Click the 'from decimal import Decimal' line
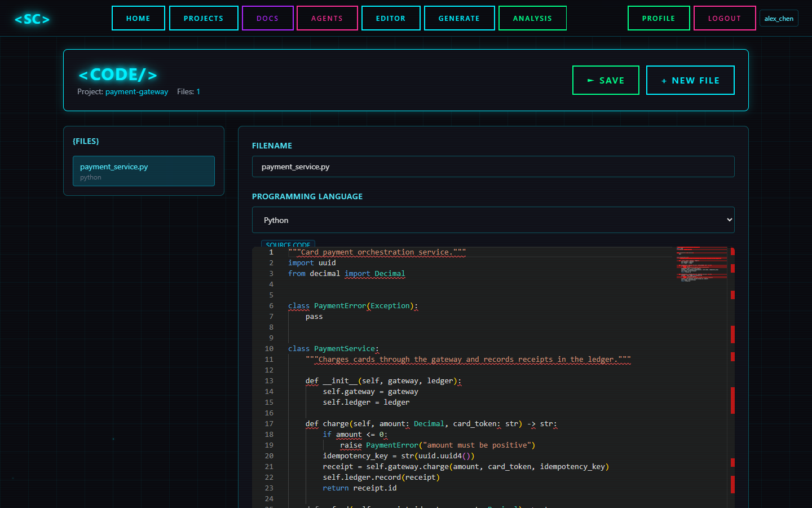812x508 pixels. (346, 274)
